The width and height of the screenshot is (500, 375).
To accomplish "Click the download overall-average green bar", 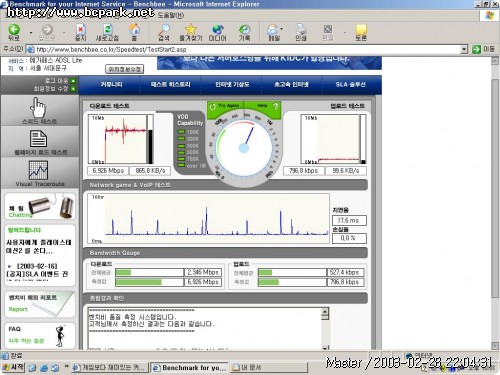I will click(123, 273).
